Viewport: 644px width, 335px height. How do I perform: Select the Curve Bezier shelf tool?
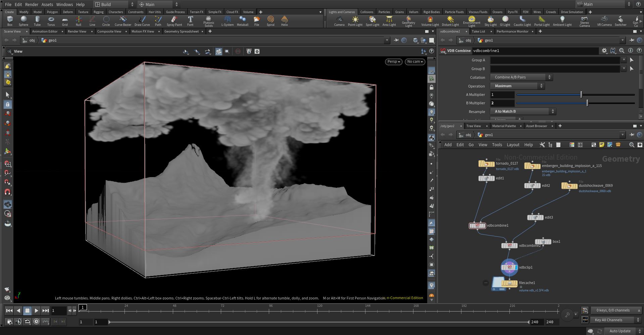pos(123,21)
